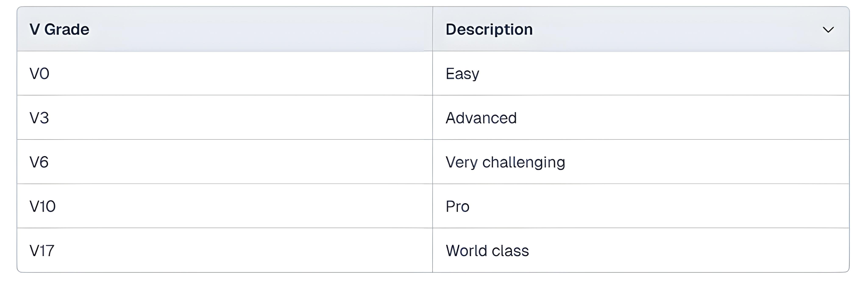Click the divider between V6 and Very challenging
The width and height of the screenshot is (868, 291).
point(433,162)
